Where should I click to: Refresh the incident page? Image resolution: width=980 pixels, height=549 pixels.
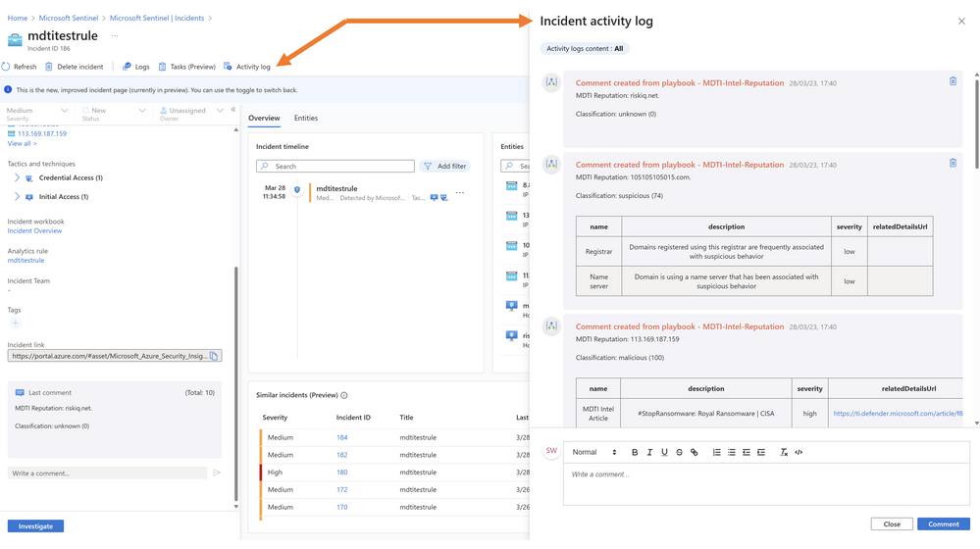pos(19,67)
